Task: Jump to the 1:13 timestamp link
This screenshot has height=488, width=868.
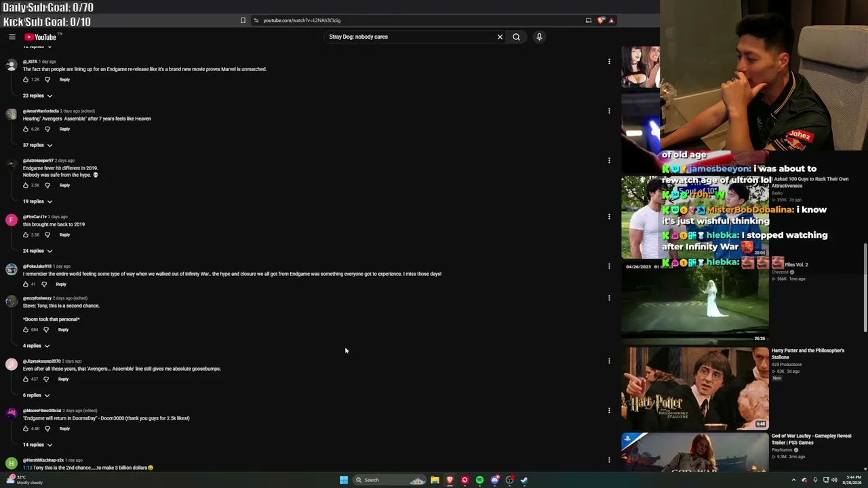Action: point(28,468)
